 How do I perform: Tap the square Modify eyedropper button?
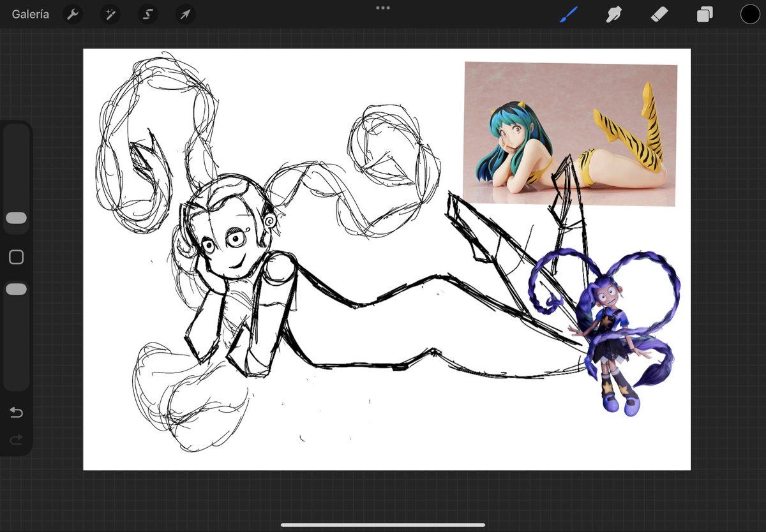click(x=16, y=257)
